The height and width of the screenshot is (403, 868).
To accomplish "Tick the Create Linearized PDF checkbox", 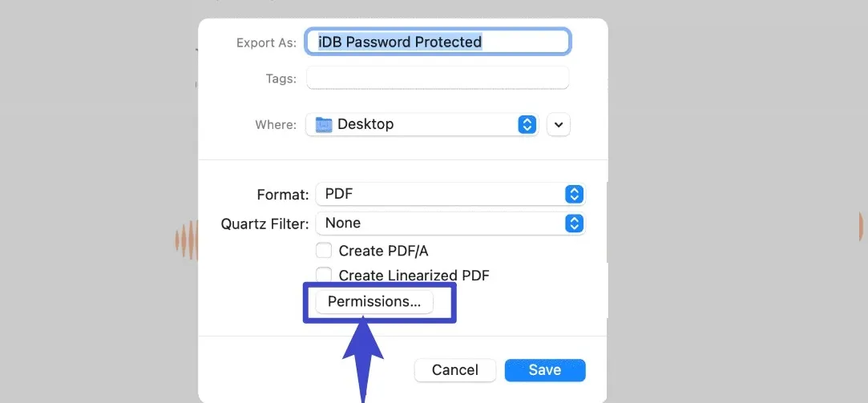I will (x=324, y=276).
